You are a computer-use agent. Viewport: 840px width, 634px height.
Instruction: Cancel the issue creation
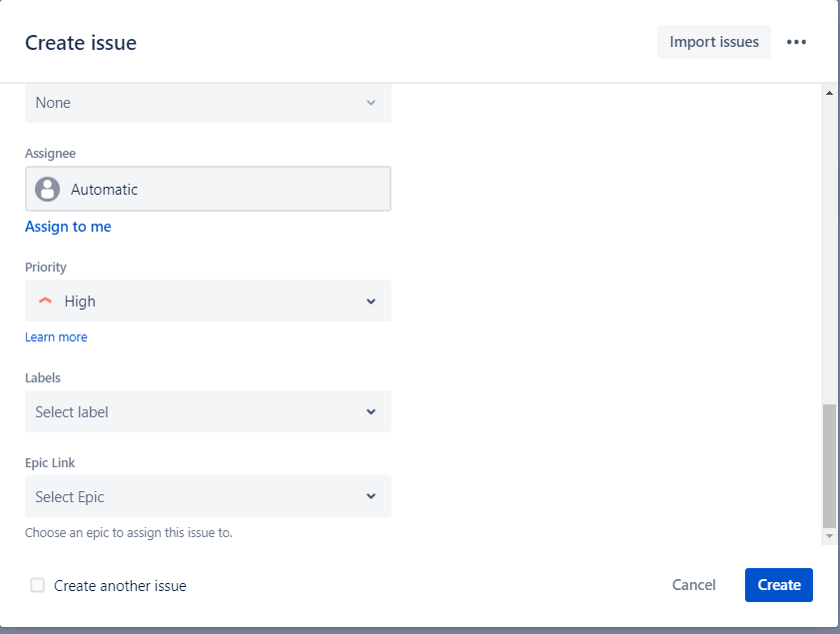[x=693, y=585]
